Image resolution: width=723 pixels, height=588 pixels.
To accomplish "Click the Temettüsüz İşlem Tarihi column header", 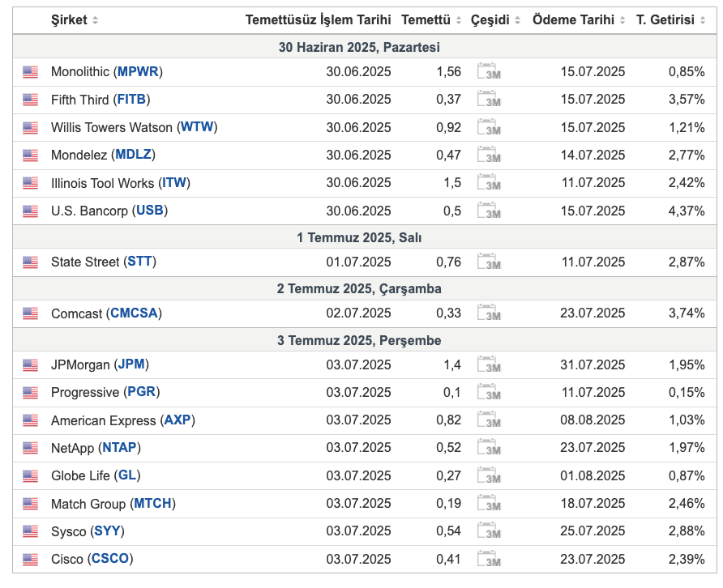I will [319, 19].
